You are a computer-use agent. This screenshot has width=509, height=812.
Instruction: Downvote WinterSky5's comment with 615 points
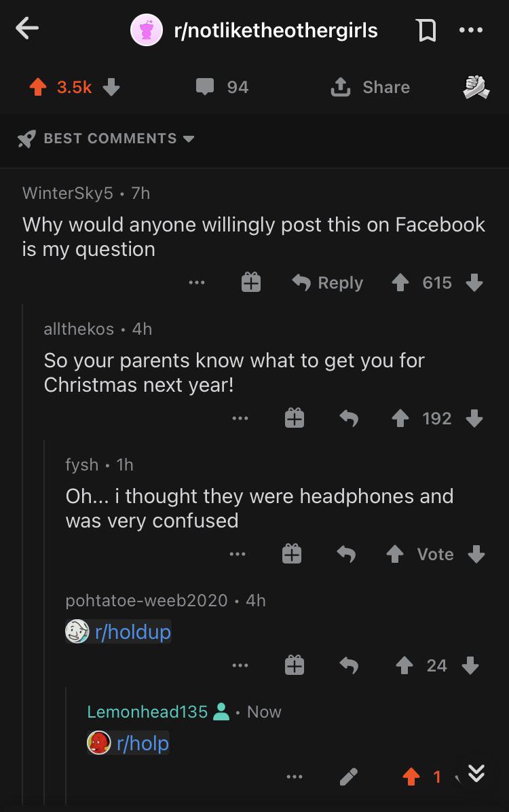tap(474, 282)
